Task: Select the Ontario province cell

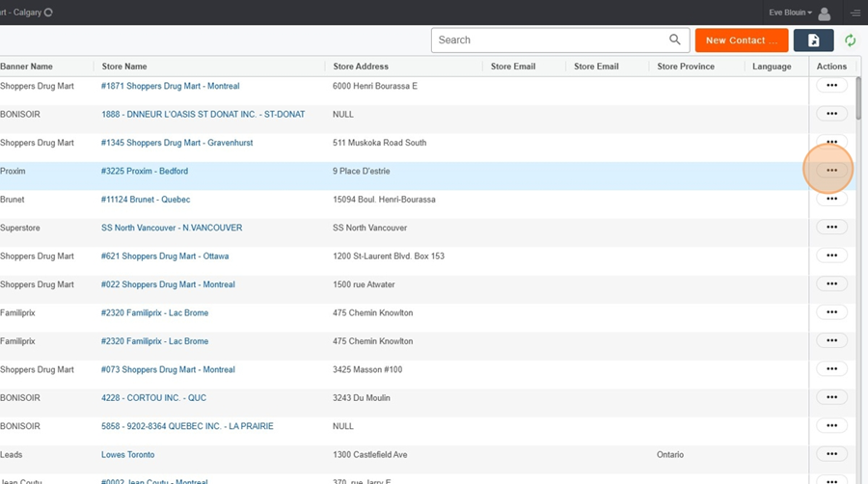Action: coord(670,455)
